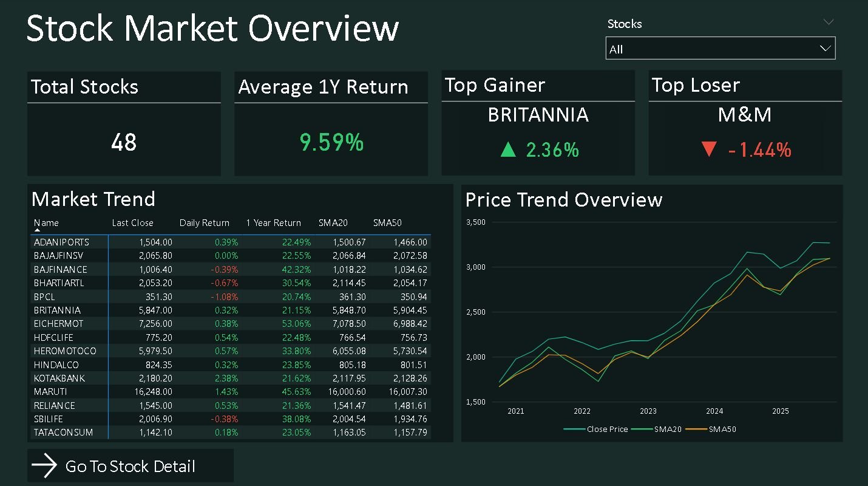868x486 pixels.
Task: Click the chevron above the Stocks slicer
Action: pos(829,22)
